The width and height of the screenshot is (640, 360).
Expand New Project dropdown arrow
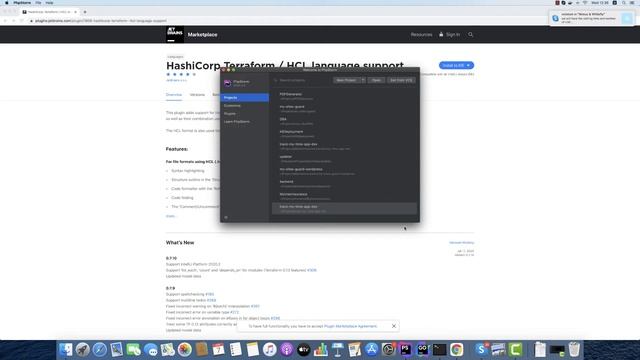click(x=363, y=80)
